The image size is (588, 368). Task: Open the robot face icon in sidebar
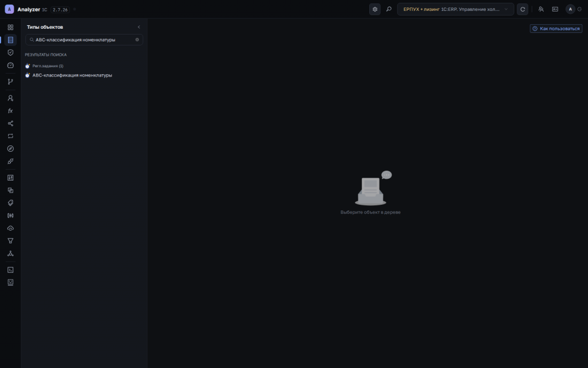[10, 282]
